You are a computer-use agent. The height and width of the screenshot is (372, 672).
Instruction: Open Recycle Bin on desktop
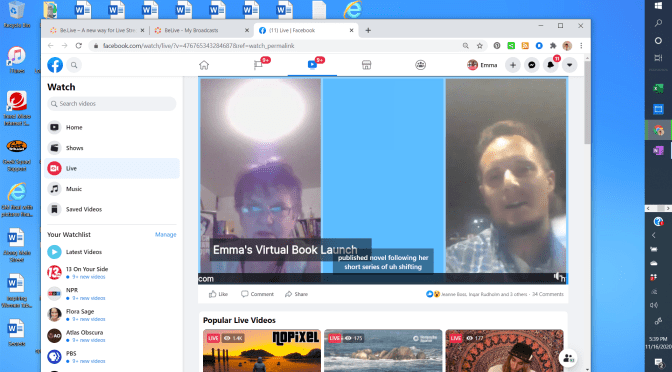pos(17,15)
